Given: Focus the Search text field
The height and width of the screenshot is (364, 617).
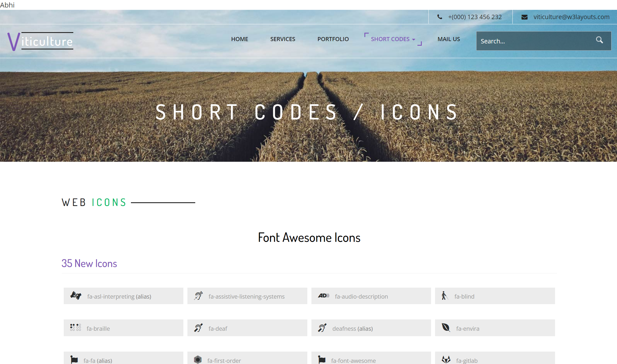Looking at the screenshot, I should tap(533, 41).
